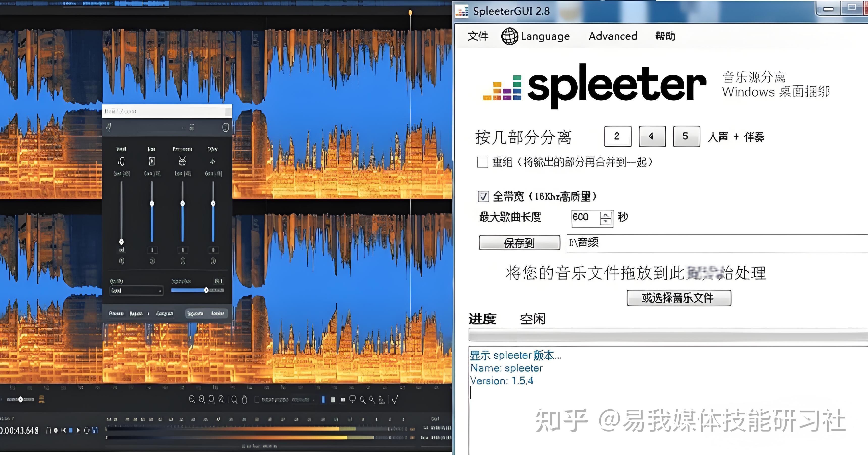
Task: Click the Percussion gain slider handle
Action: [183, 204]
